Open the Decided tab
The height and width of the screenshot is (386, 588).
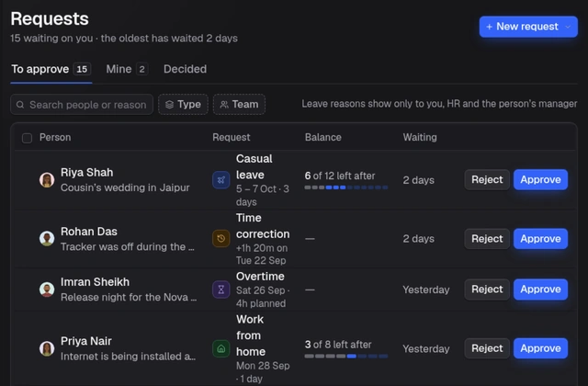185,70
